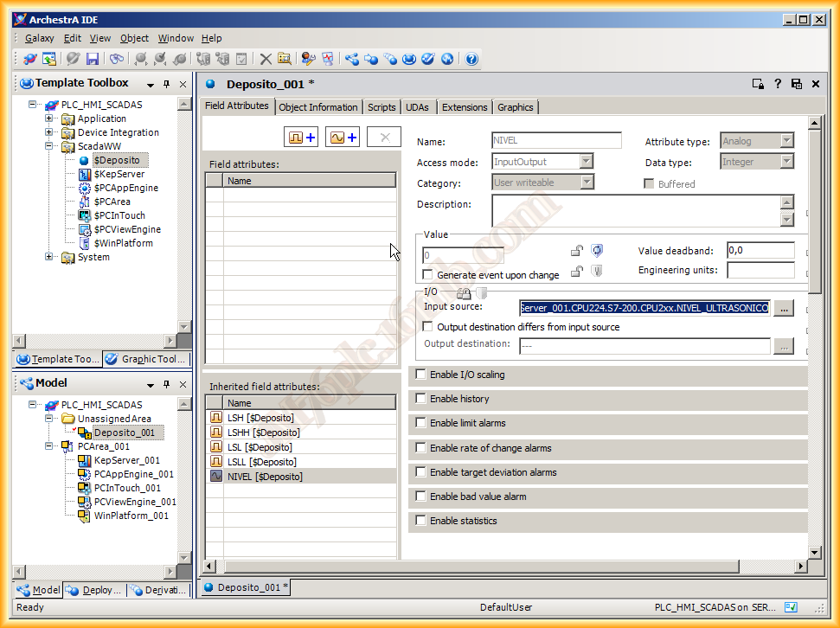
Task: Click browse button next to Input source
Action: pyautogui.click(x=783, y=308)
